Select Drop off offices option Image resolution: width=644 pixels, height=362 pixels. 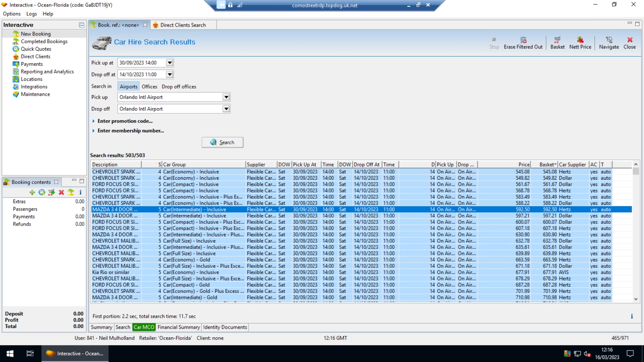tap(179, 86)
